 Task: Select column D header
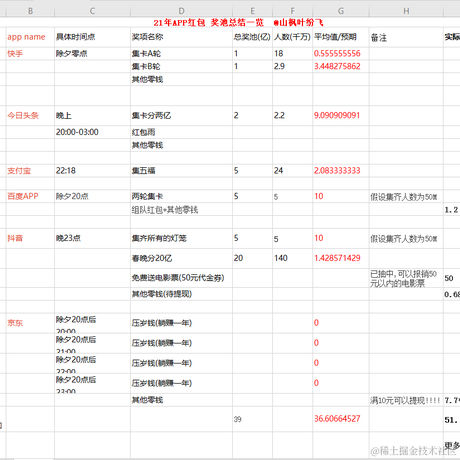pyautogui.click(x=181, y=11)
